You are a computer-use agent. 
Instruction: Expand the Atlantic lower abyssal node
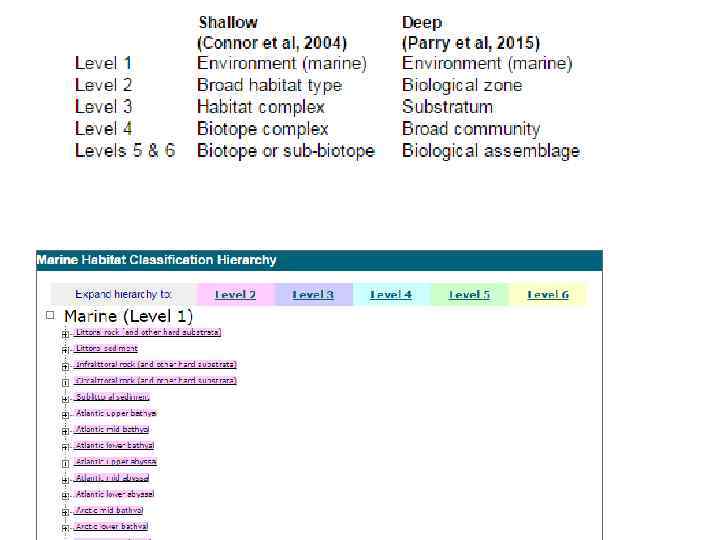pos(65,496)
